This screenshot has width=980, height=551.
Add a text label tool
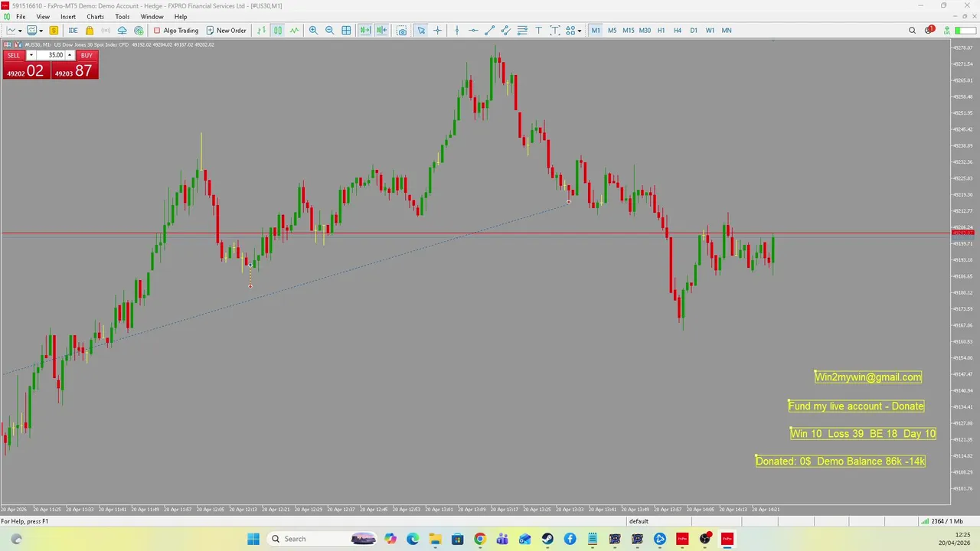tap(555, 31)
